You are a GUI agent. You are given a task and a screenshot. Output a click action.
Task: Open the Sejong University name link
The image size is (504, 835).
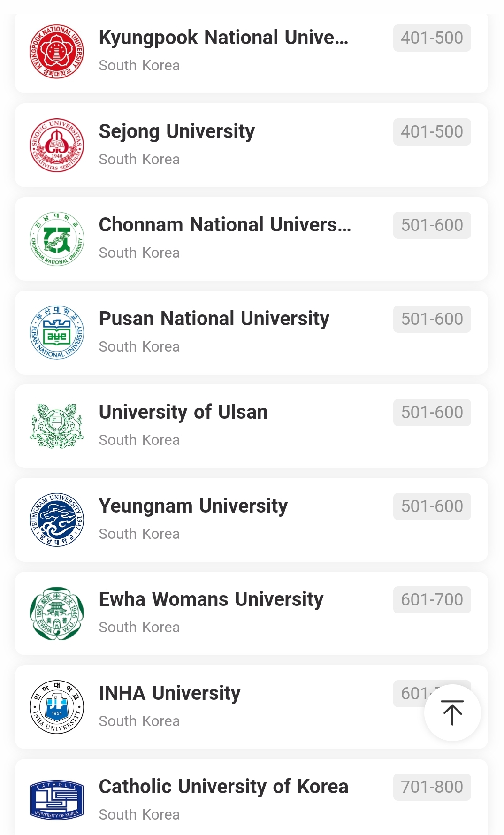point(177,131)
